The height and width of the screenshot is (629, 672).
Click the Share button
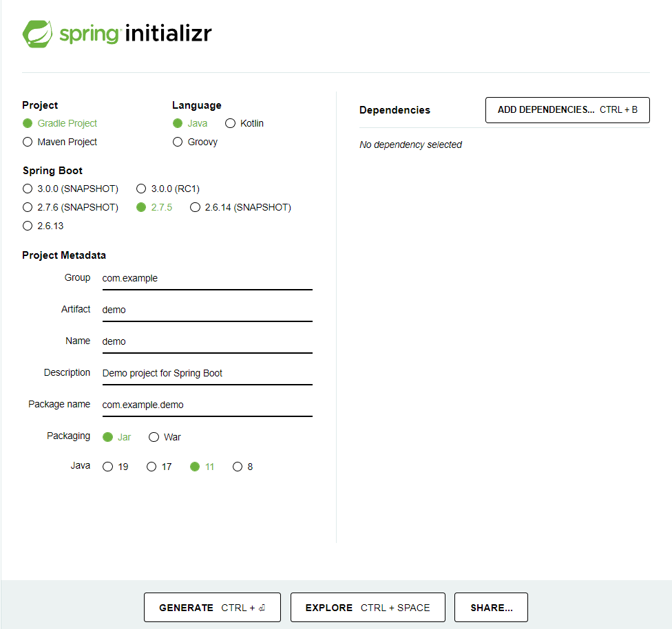point(491,607)
